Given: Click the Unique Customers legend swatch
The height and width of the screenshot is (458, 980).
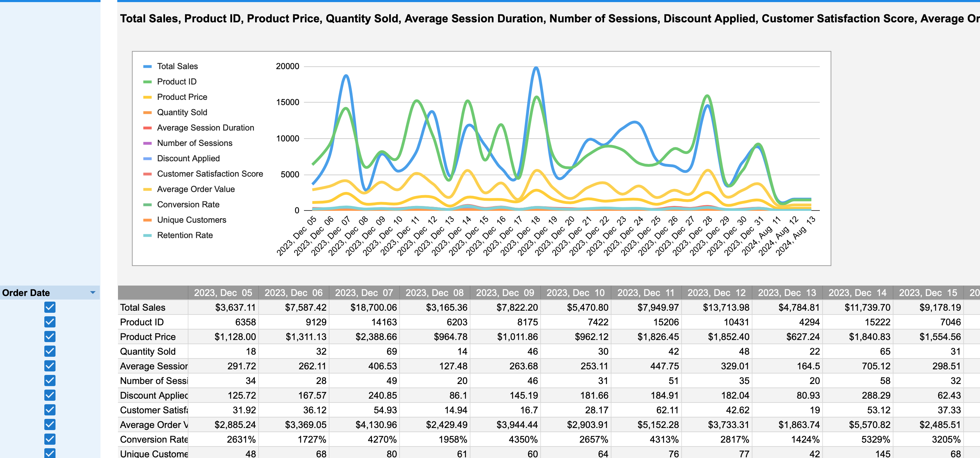Looking at the screenshot, I should pyautogui.click(x=147, y=220).
